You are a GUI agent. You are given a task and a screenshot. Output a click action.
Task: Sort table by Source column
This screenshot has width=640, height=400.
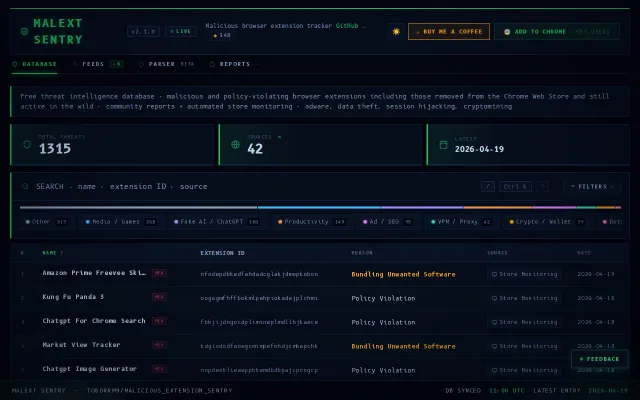pos(497,253)
